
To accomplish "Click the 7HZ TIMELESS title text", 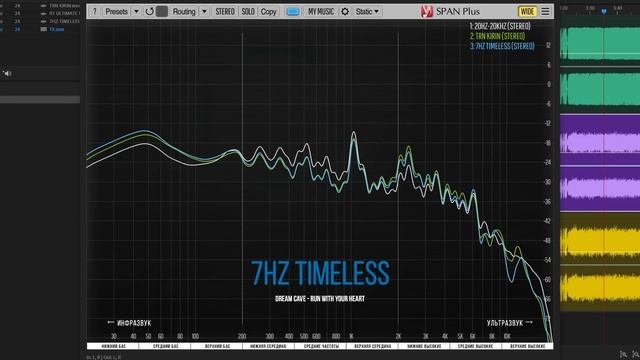I will coord(320,273).
